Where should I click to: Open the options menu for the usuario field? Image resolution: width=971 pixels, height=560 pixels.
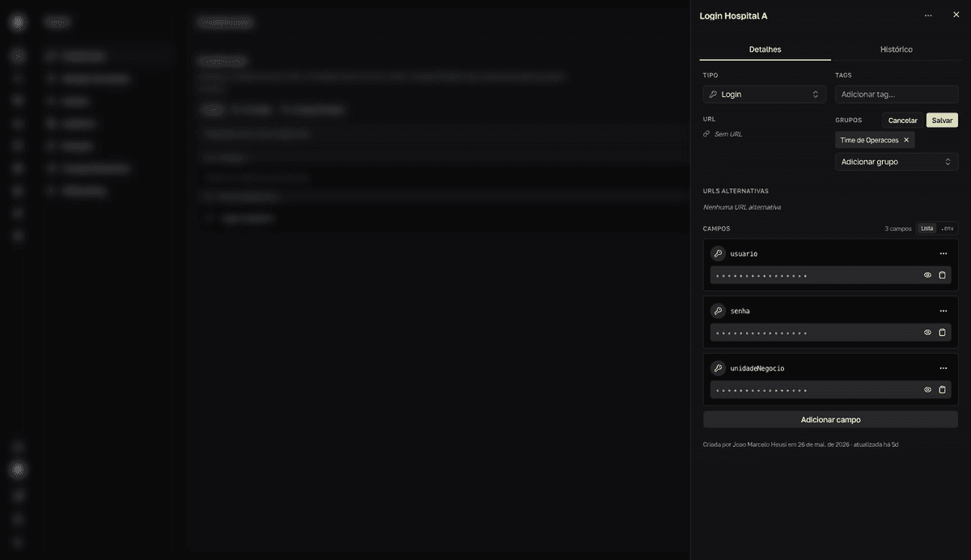943,253
